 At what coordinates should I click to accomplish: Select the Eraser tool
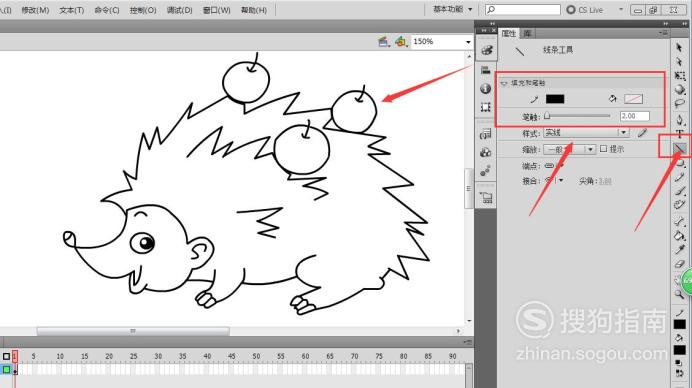(x=679, y=264)
